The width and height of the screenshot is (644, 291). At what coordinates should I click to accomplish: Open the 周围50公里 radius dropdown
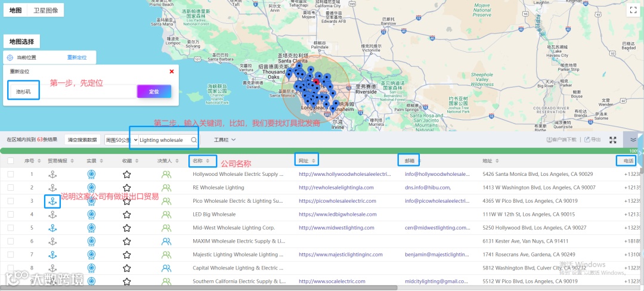coord(122,140)
